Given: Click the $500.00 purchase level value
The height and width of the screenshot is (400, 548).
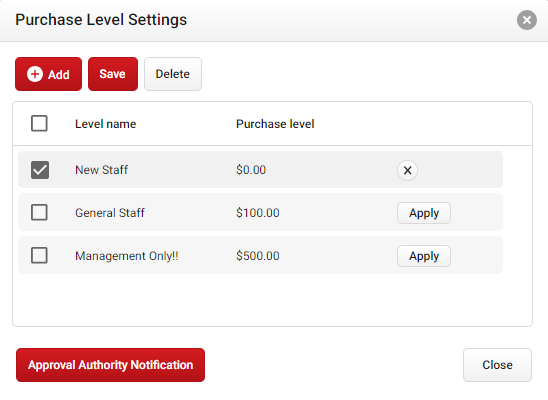Looking at the screenshot, I should (258, 256).
